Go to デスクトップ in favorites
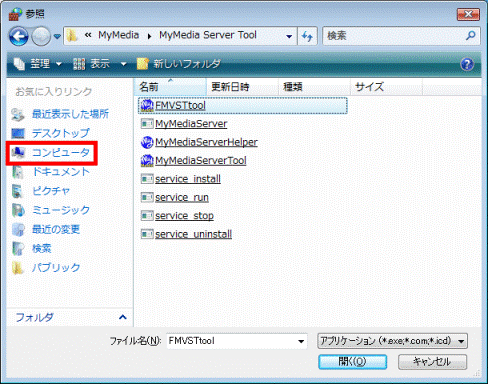The height and width of the screenshot is (384, 488). click(x=61, y=134)
